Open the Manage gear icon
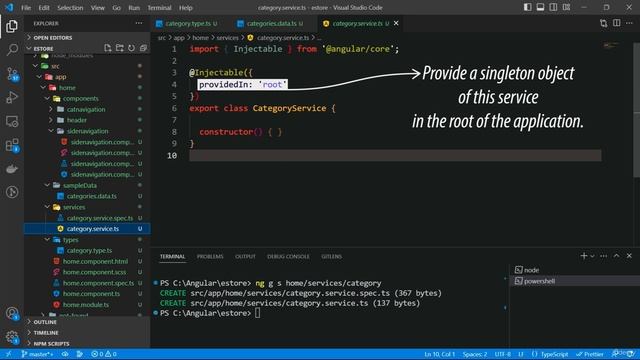The height and width of the screenshot is (360, 640). (x=12, y=337)
